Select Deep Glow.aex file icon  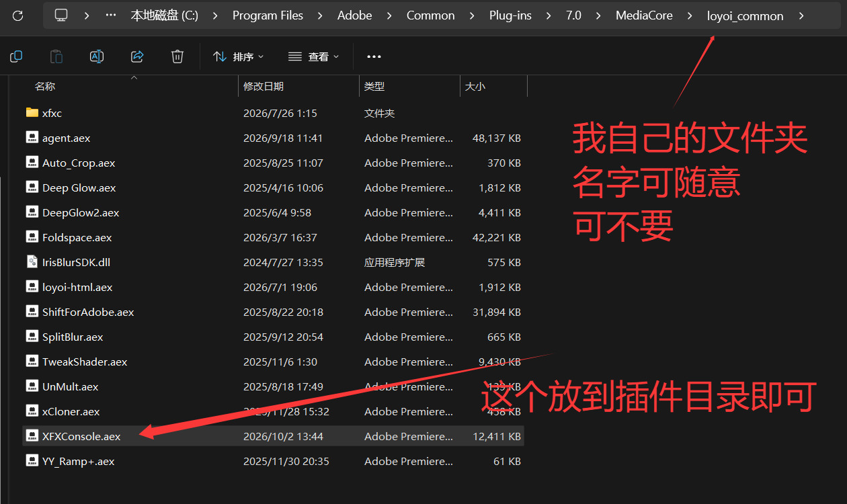pos(32,187)
